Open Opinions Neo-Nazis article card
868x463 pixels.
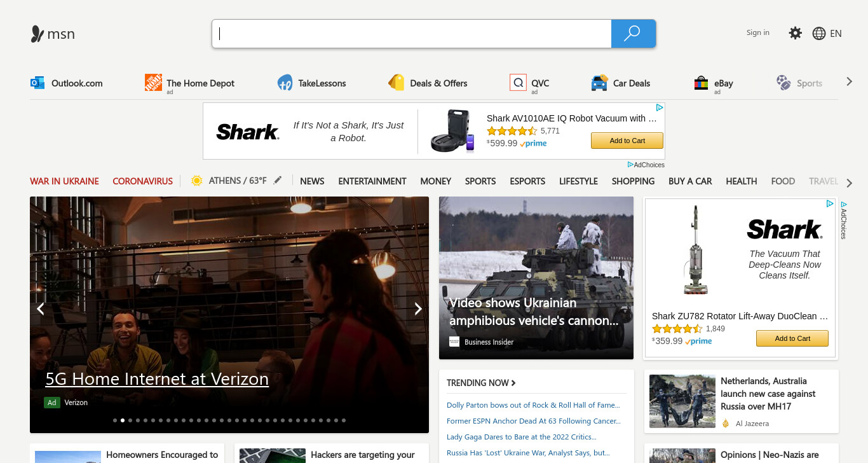coord(742,453)
